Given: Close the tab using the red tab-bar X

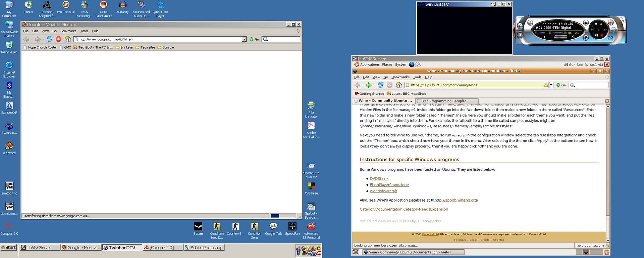Looking at the screenshot, I should pos(607,101).
